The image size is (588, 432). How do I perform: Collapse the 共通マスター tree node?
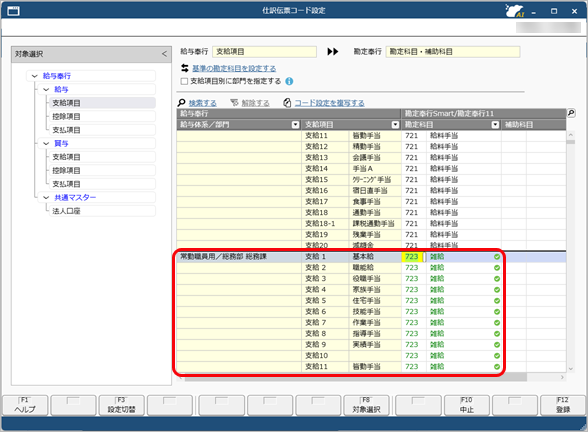tap(46, 198)
